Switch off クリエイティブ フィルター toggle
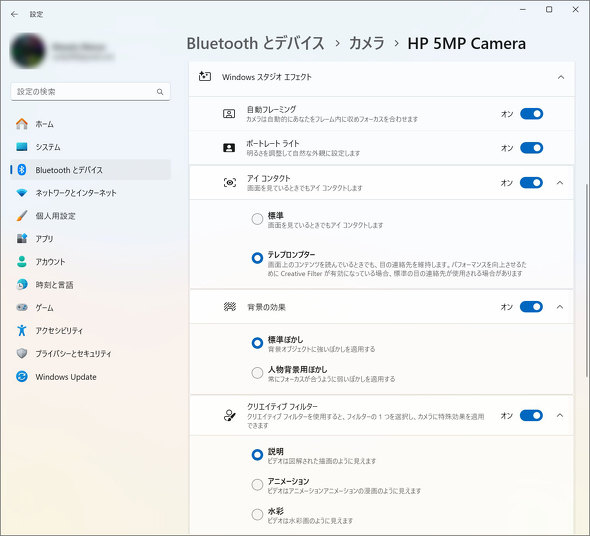590x536 pixels. [x=531, y=416]
